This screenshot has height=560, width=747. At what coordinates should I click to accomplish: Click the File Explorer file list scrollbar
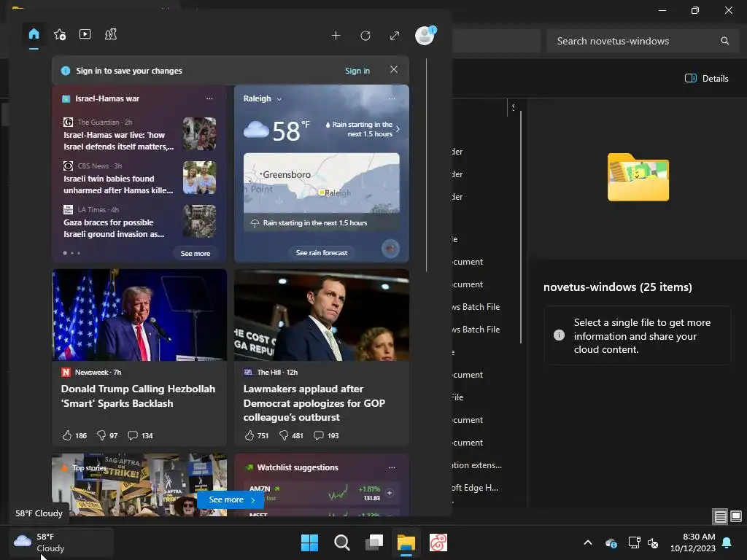click(x=521, y=227)
